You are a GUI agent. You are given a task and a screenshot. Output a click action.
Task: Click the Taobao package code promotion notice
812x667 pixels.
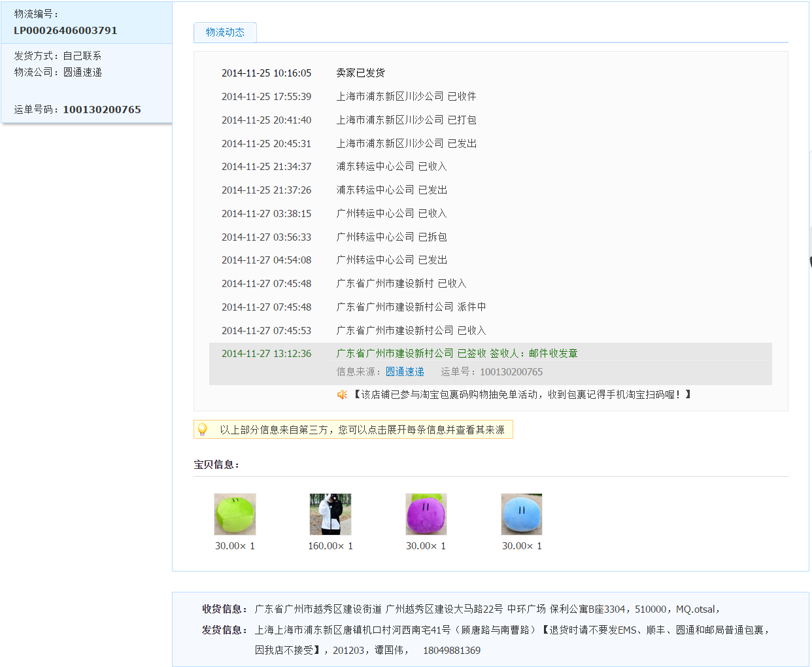click(522, 394)
